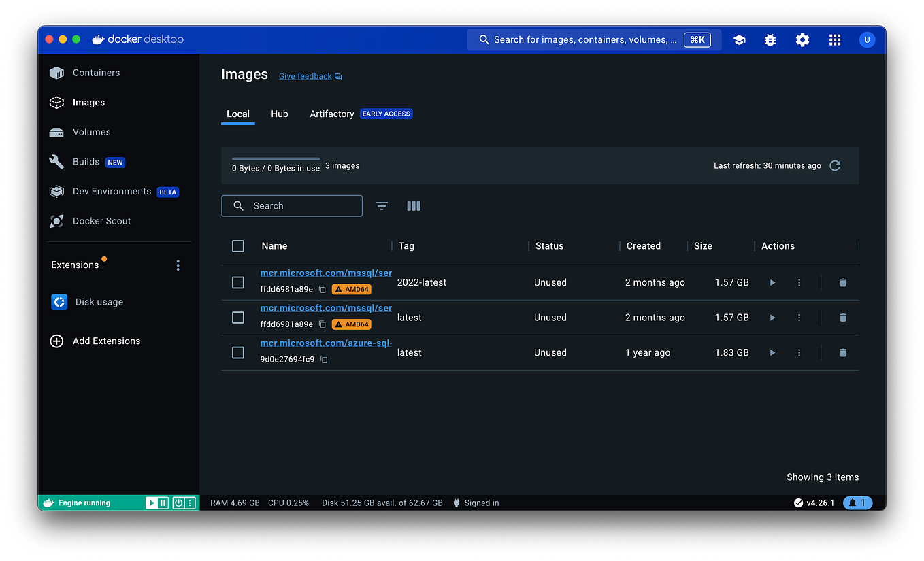924x561 pixels.
Task: Run the azure-sql image with the play button
Action: point(773,352)
